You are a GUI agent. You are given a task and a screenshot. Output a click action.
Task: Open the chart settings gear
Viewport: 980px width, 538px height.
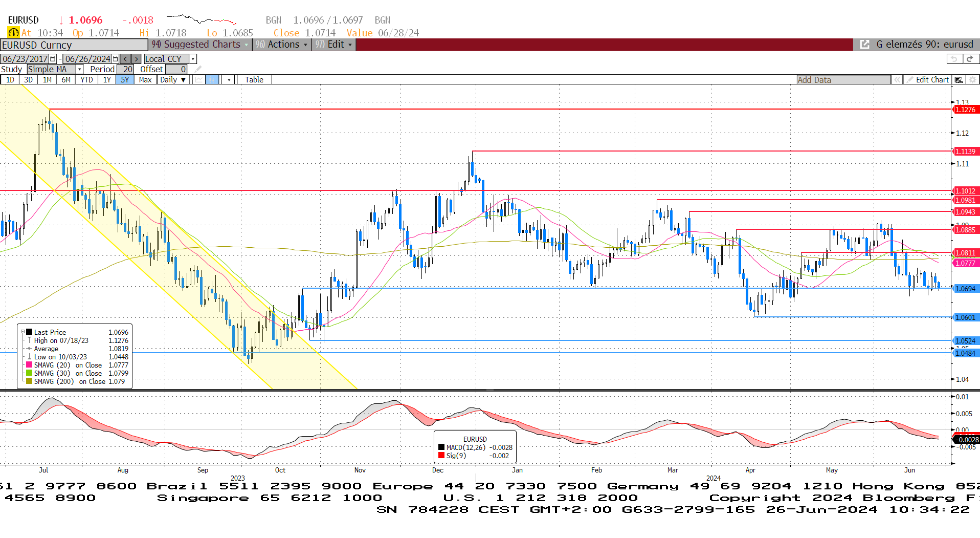click(x=972, y=80)
